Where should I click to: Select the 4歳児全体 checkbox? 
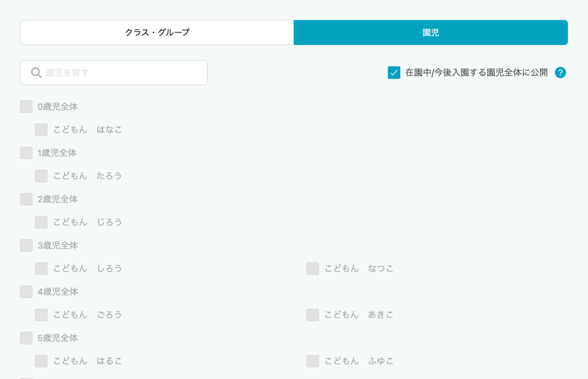pyautogui.click(x=26, y=292)
